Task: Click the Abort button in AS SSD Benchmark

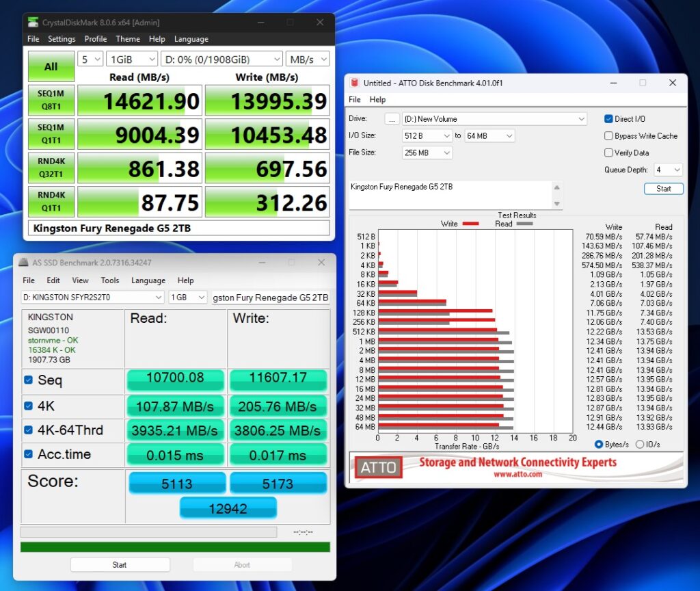Action: [x=242, y=564]
